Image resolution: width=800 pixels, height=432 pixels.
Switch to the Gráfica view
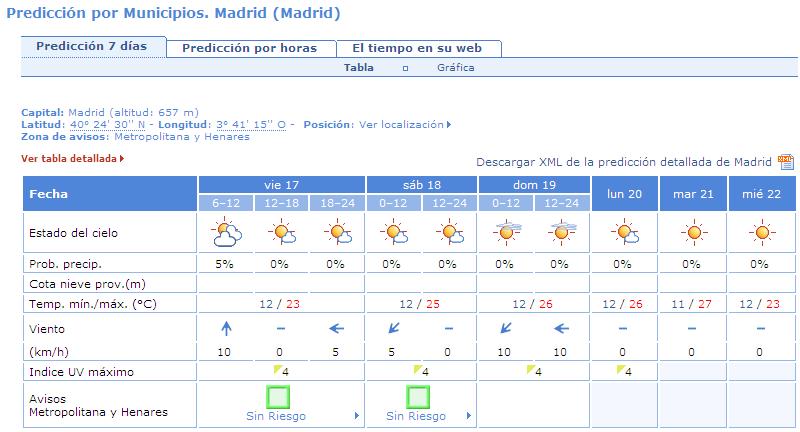[x=456, y=67]
